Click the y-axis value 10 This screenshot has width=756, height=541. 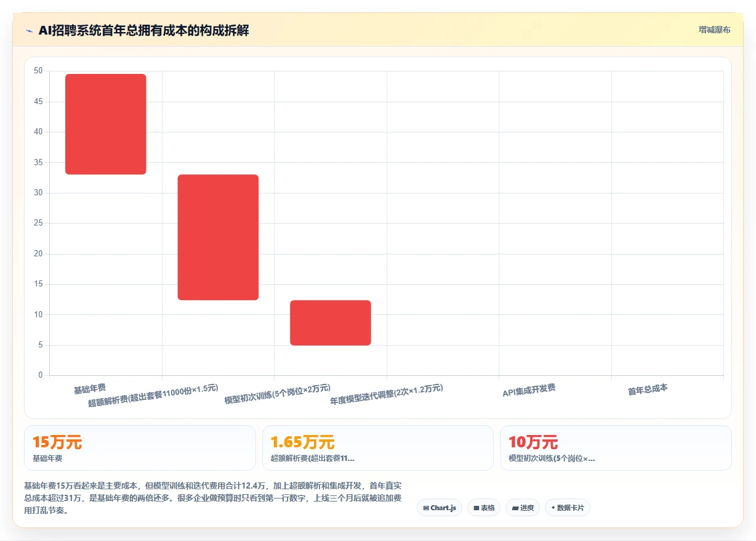pyautogui.click(x=38, y=314)
